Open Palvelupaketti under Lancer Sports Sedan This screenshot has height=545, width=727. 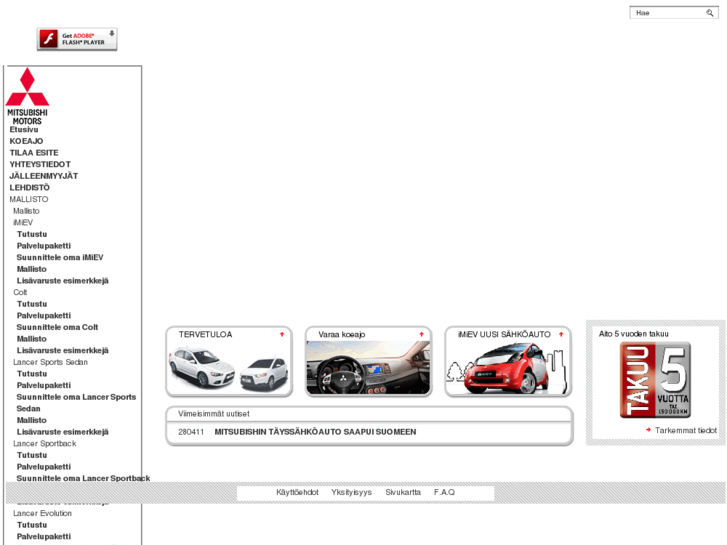tap(44, 385)
